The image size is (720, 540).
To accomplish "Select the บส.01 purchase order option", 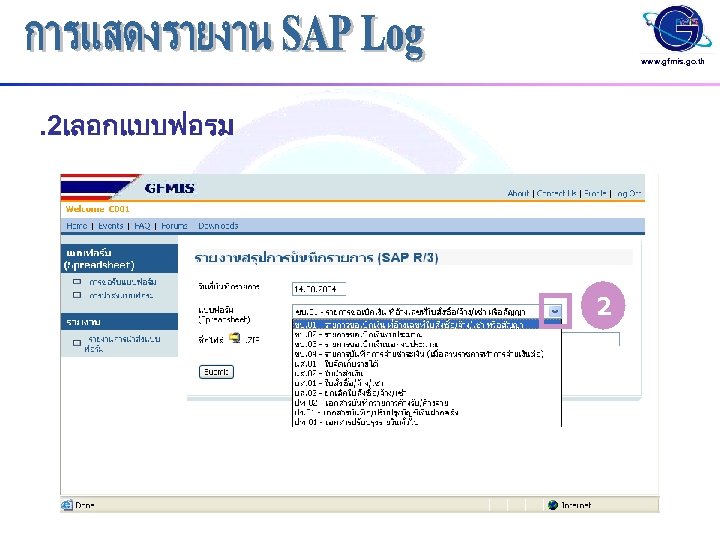I will point(427,383).
